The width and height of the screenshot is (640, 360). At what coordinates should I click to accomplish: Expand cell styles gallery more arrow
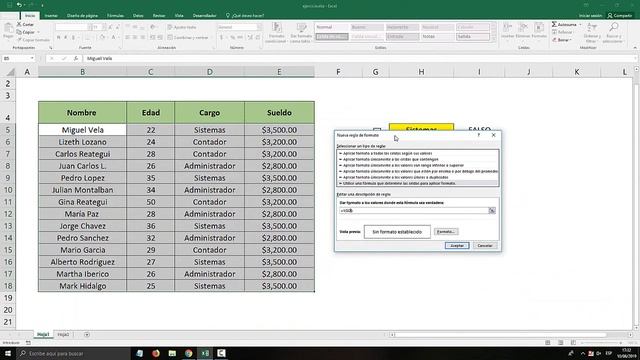coord(494,38)
